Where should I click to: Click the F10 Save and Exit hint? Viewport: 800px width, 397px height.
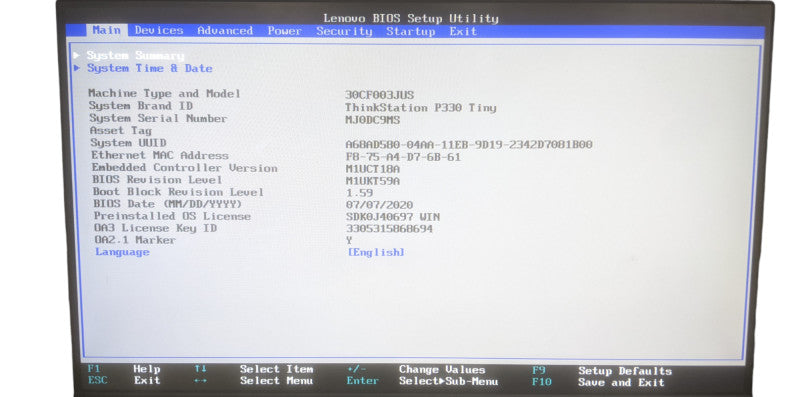click(598, 382)
